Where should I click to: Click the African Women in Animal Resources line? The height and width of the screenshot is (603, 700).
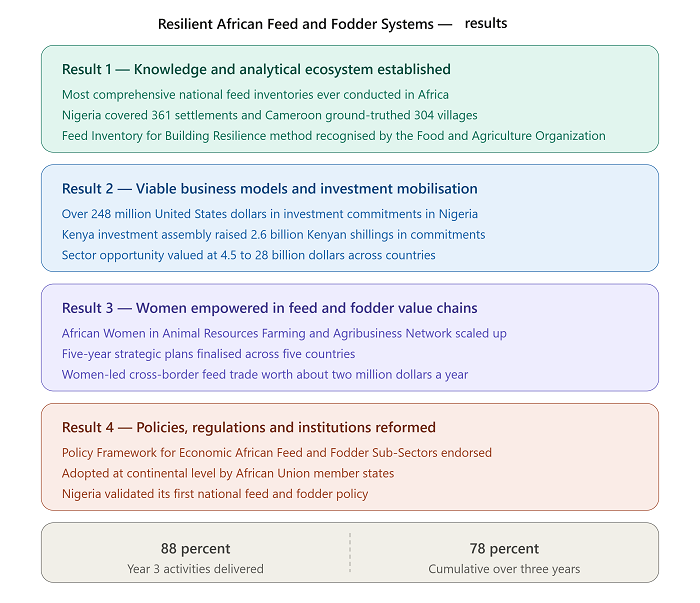[x=284, y=333]
